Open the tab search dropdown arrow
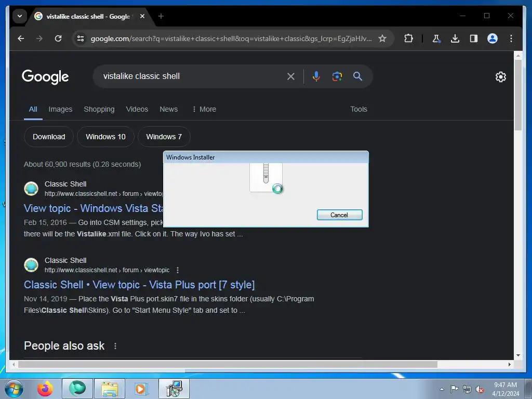The image size is (532, 399). (x=20, y=16)
